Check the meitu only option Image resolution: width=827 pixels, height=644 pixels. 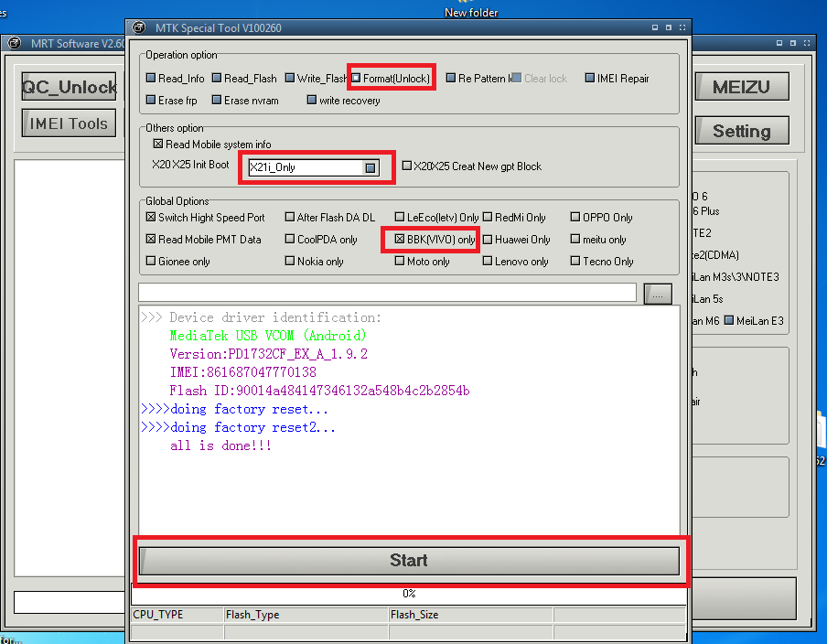pyautogui.click(x=575, y=239)
